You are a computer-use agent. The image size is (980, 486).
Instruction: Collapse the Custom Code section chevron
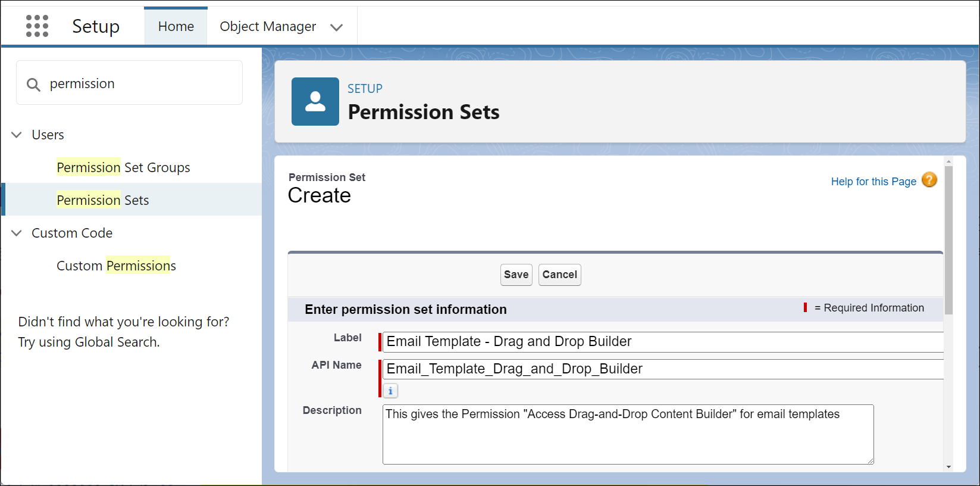tap(17, 233)
